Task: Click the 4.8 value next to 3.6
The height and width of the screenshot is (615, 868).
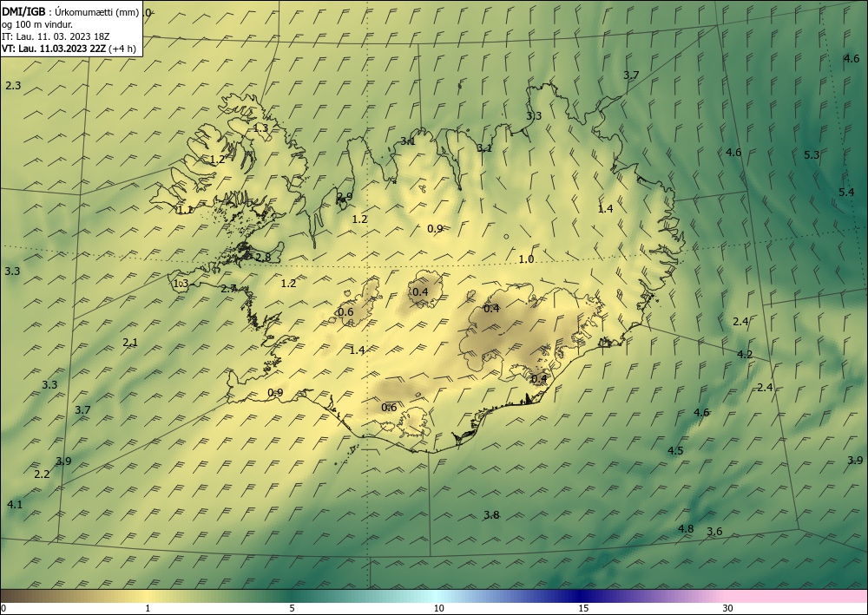Action: 686,529
